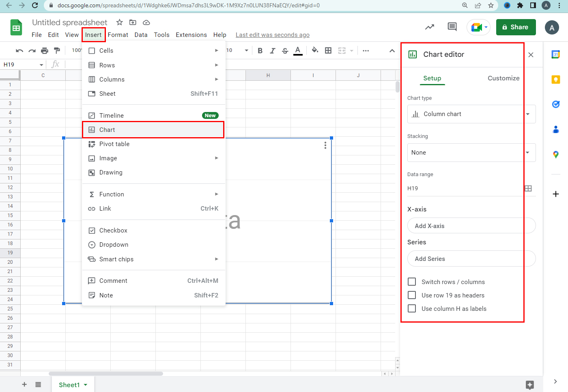Viewport: 568px width, 392px height.
Task: Select the paint format tool
Action: pos(57,50)
